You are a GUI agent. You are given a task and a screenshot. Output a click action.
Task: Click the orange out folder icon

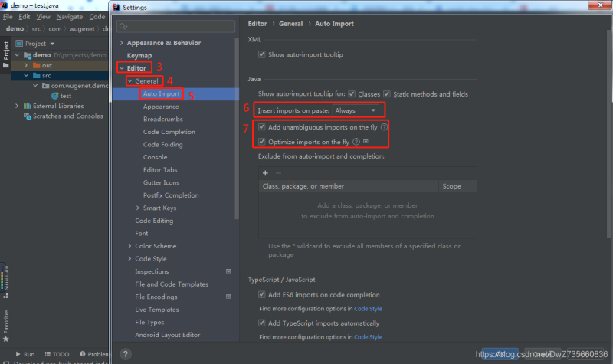click(x=37, y=65)
